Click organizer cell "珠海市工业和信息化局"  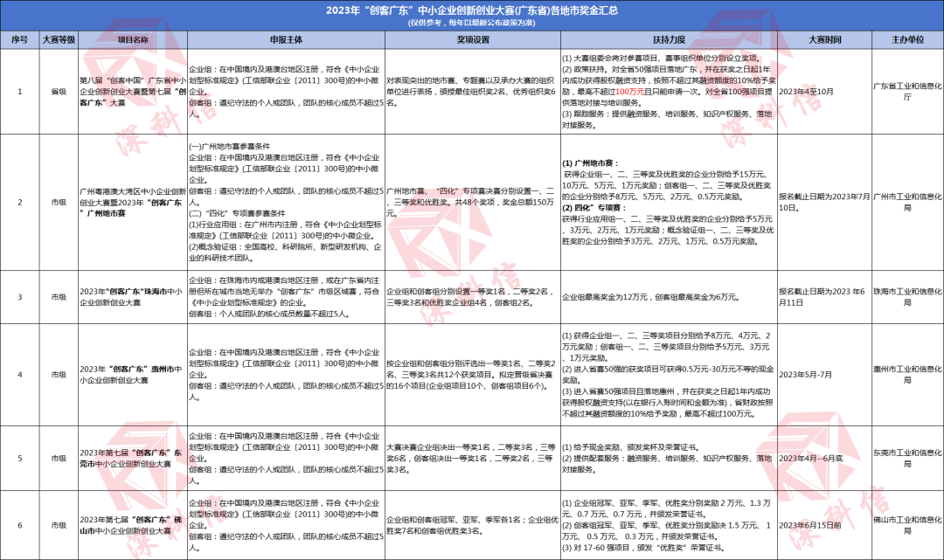907,297
